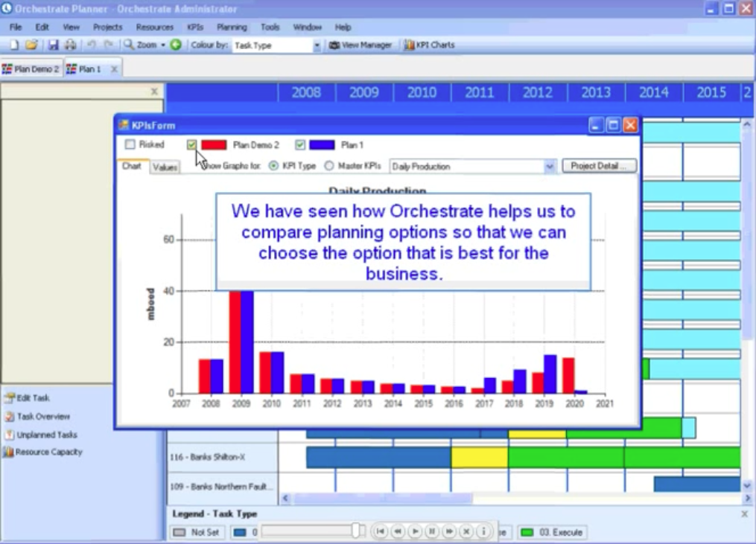
Task: Open the Resources menu
Action: pos(154,27)
